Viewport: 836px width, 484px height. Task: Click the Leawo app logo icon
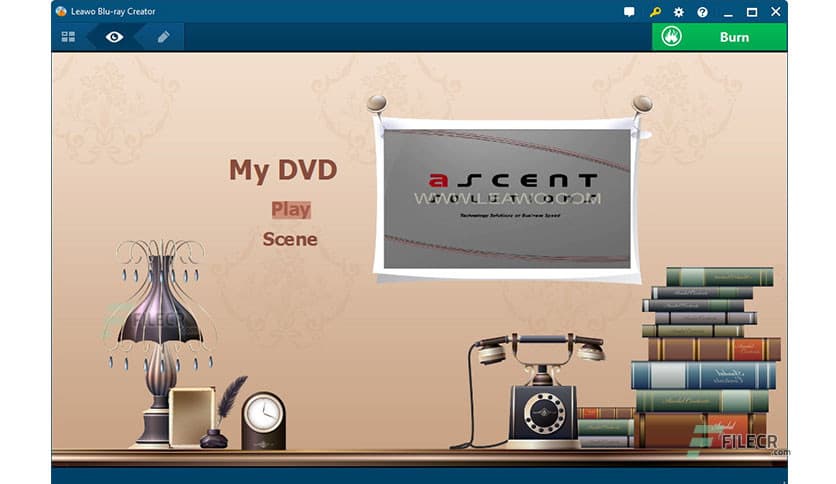(61, 11)
